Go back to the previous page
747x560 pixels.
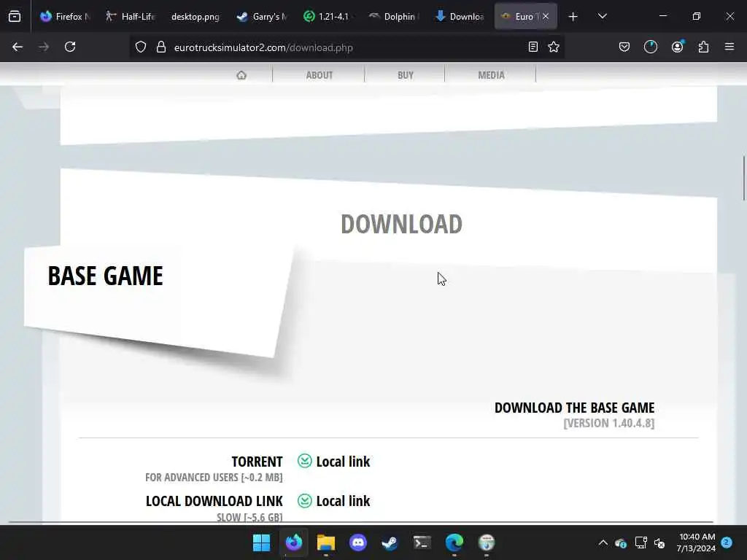[18, 47]
